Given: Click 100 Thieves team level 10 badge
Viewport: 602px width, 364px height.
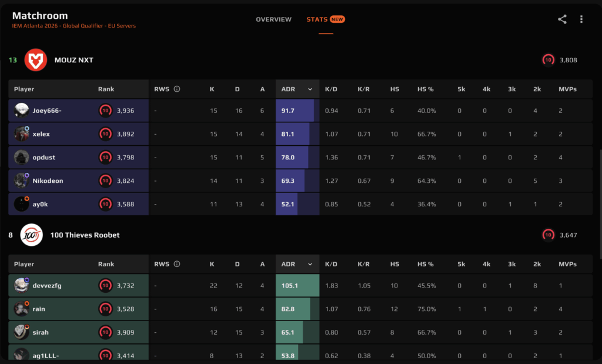Looking at the screenshot, I should (549, 235).
